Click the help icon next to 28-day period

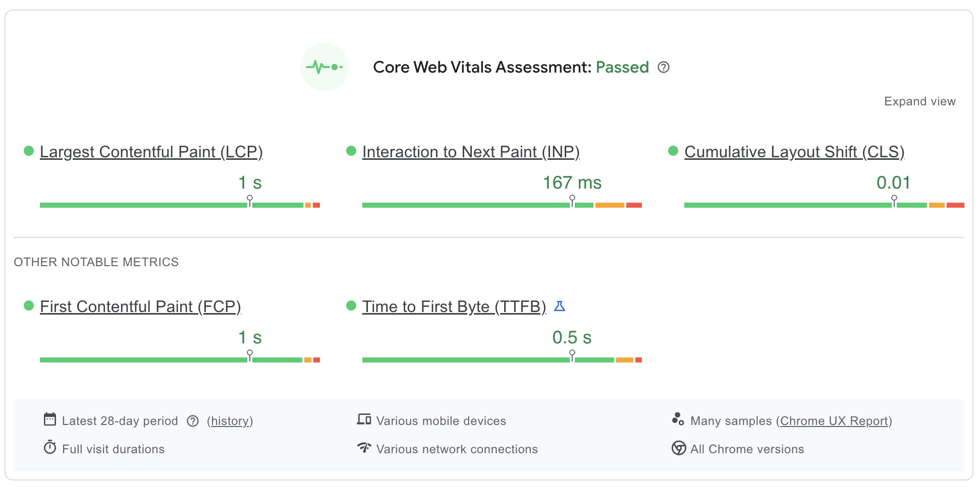(x=193, y=421)
